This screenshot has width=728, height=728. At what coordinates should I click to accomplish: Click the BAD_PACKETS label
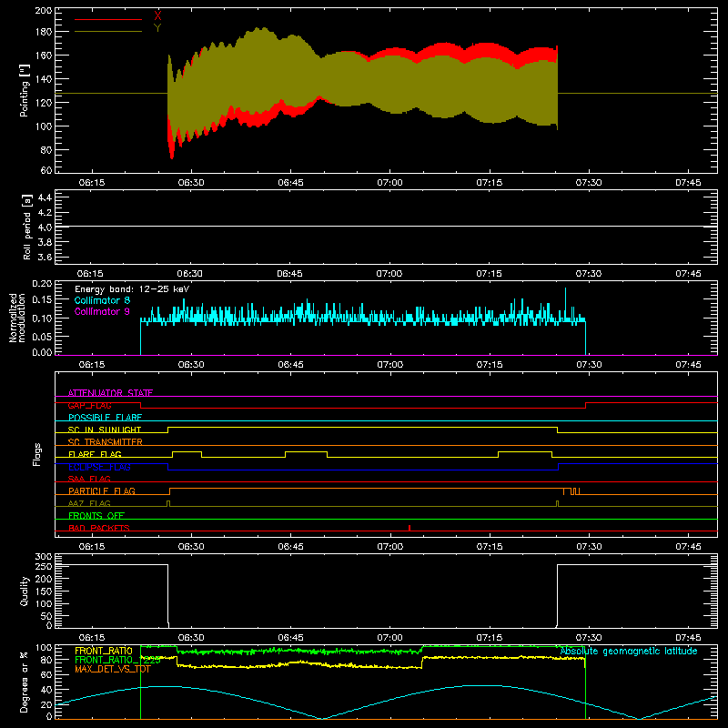[x=99, y=528]
